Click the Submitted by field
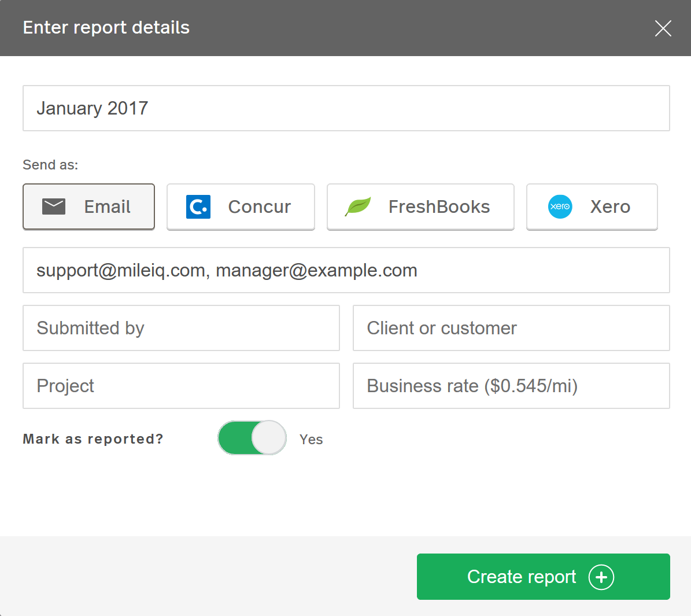Viewport: 691px width, 616px height. (x=181, y=328)
